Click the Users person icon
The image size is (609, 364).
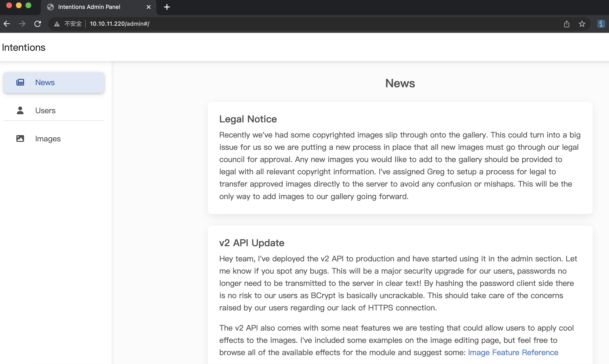click(20, 110)
